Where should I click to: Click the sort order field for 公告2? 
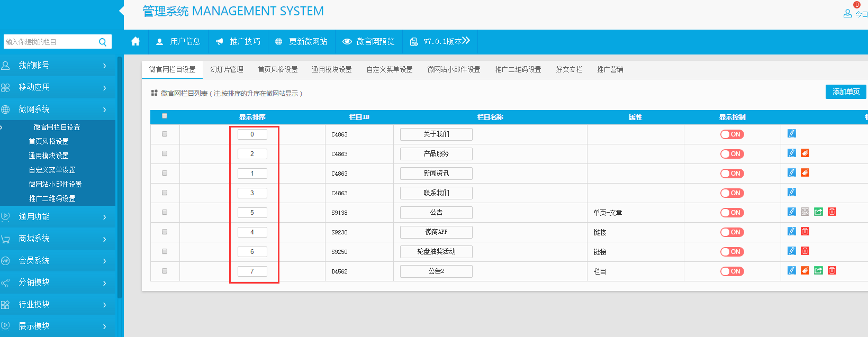pyautogui.click(x=252, y=271)
